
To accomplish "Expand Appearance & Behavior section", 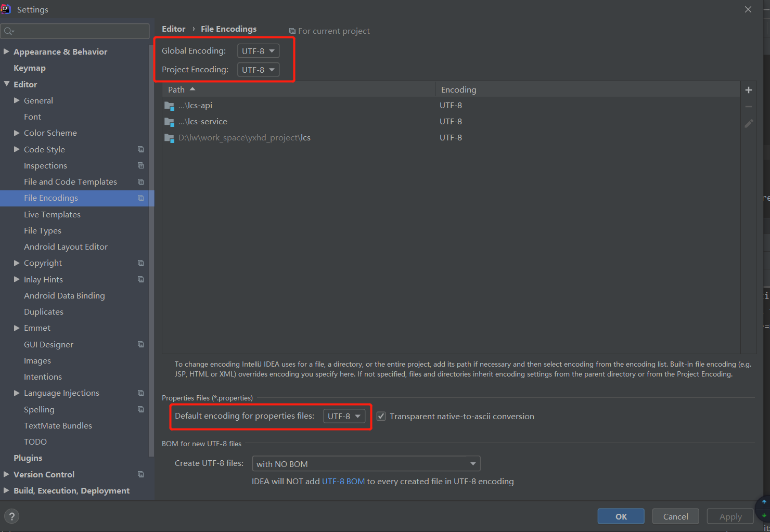I will 6,51.
